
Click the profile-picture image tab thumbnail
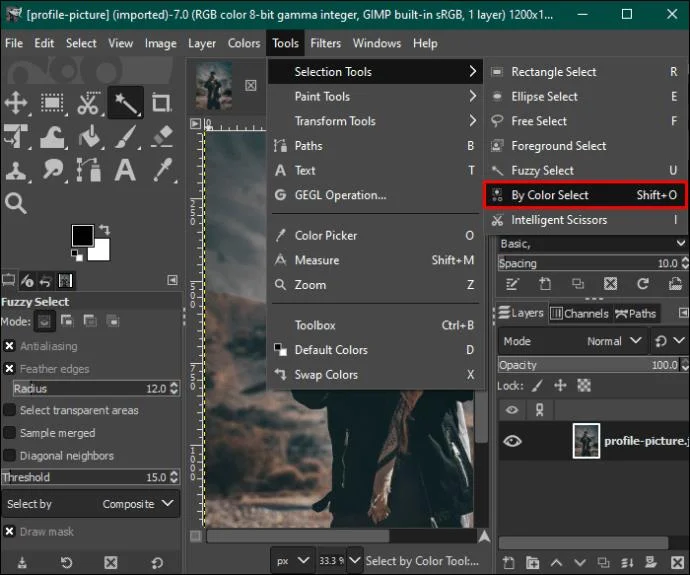click(x=214, y=85)
